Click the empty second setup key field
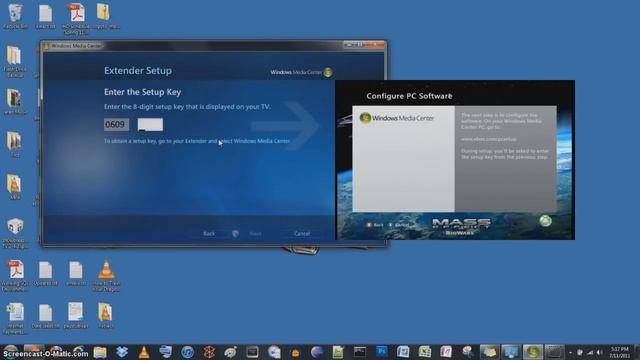Screen dimensions: 640x360 click(x=150, y=124)
